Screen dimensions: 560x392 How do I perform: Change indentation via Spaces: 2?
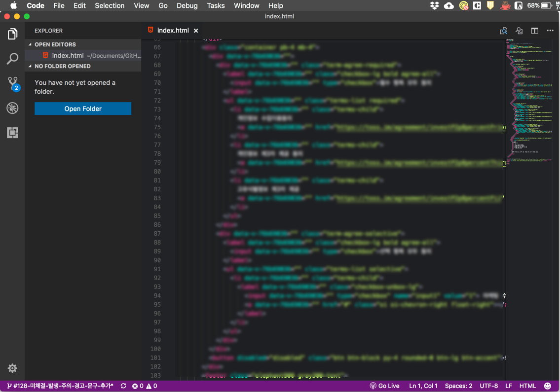[458, 386]
